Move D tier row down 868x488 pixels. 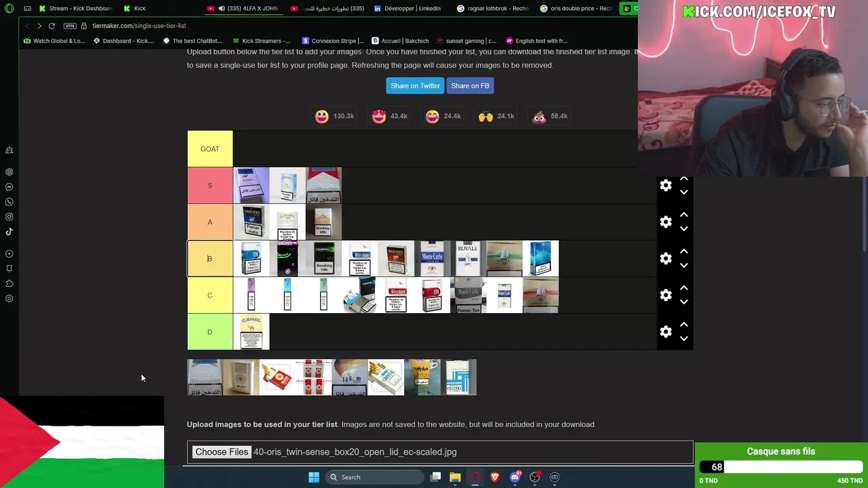pyautogui.click(x=684, y=339)
